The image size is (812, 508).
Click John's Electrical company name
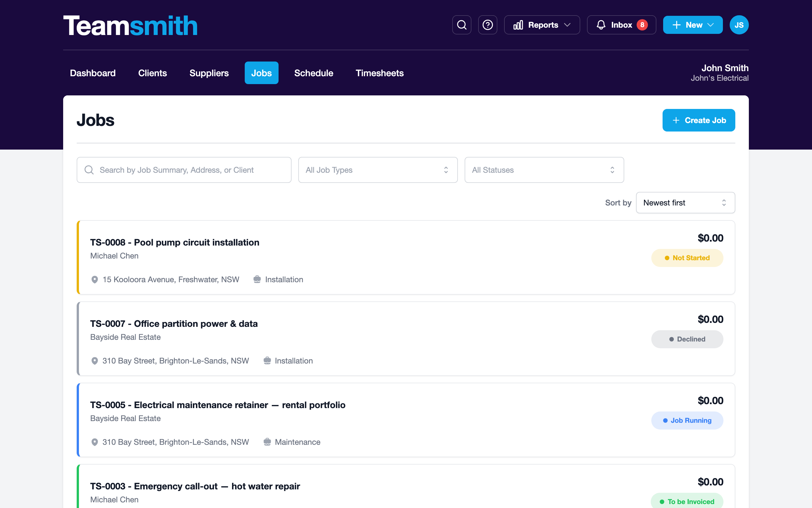click(720, 78)
